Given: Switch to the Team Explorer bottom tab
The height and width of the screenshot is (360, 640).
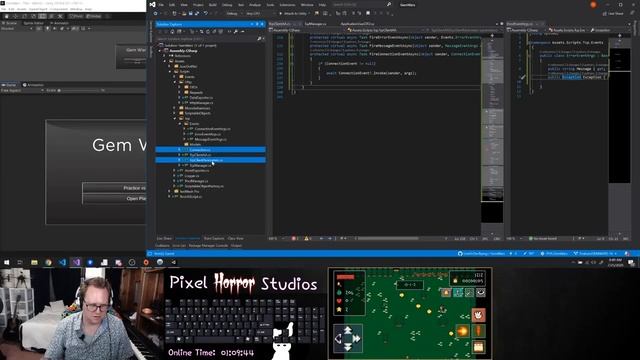Looking at the screenshot, I should pyautogui.click(x=214, y=238).
